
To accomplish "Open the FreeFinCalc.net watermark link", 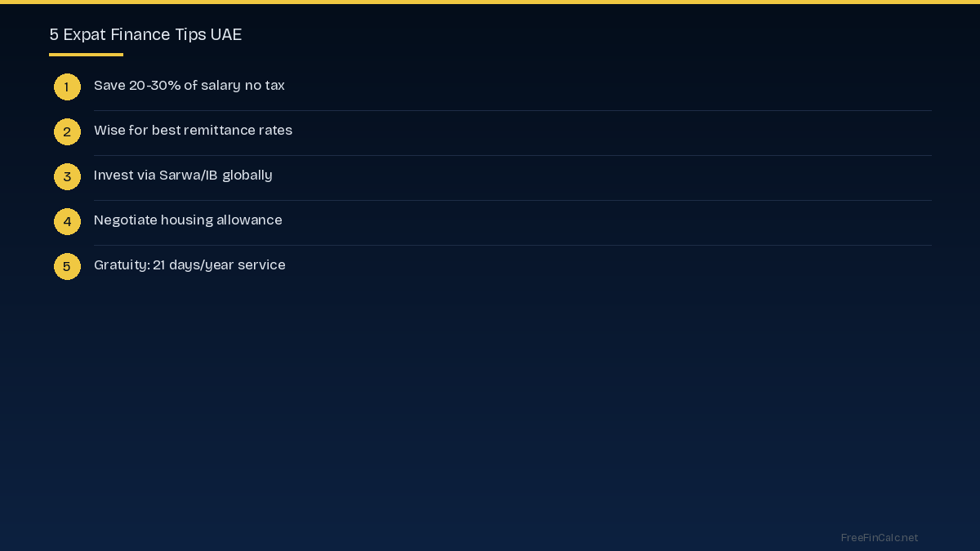I will [879, 537].
